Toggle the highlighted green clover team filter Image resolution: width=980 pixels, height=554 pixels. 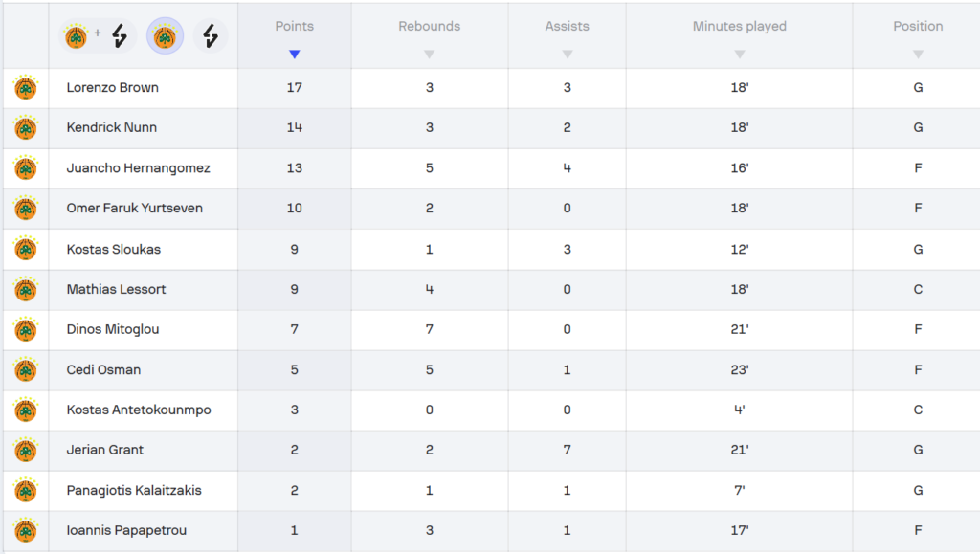coord(165,36)
